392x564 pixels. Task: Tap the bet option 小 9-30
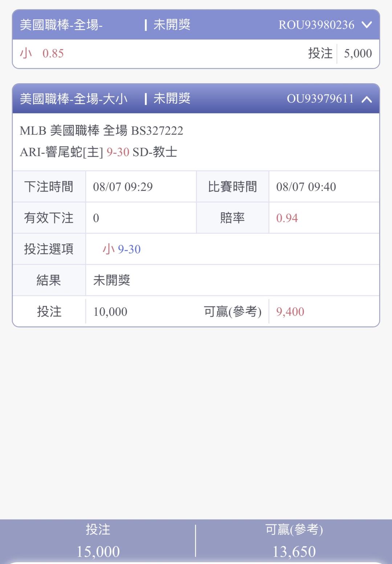click(x=122, y=249)
